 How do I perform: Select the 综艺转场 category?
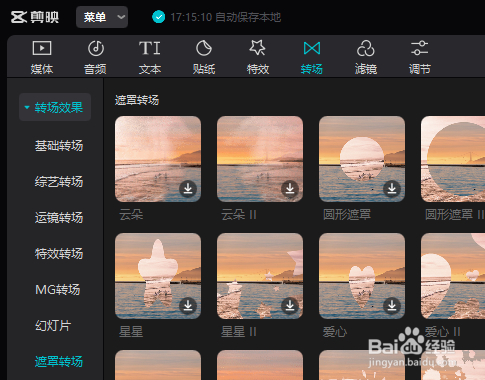59,182
